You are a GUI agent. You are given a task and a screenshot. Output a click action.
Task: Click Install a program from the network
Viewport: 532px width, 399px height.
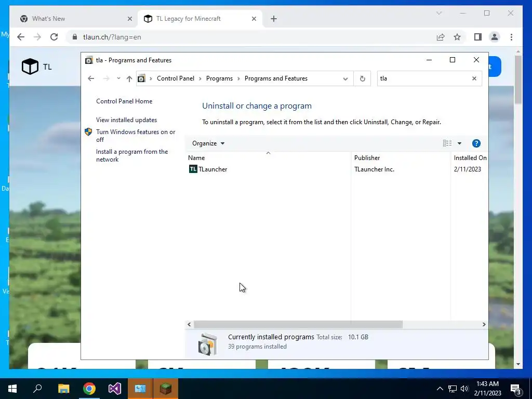pos(131,155)
